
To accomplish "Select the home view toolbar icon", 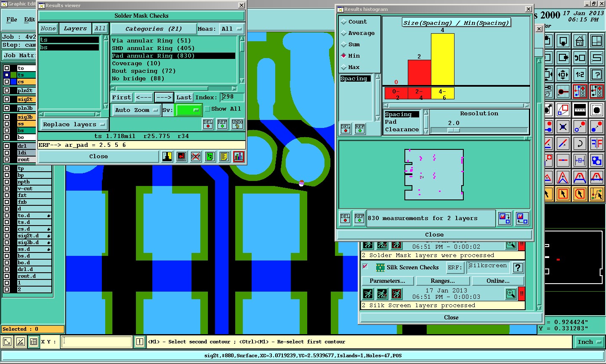I will (x=580, y=41).
